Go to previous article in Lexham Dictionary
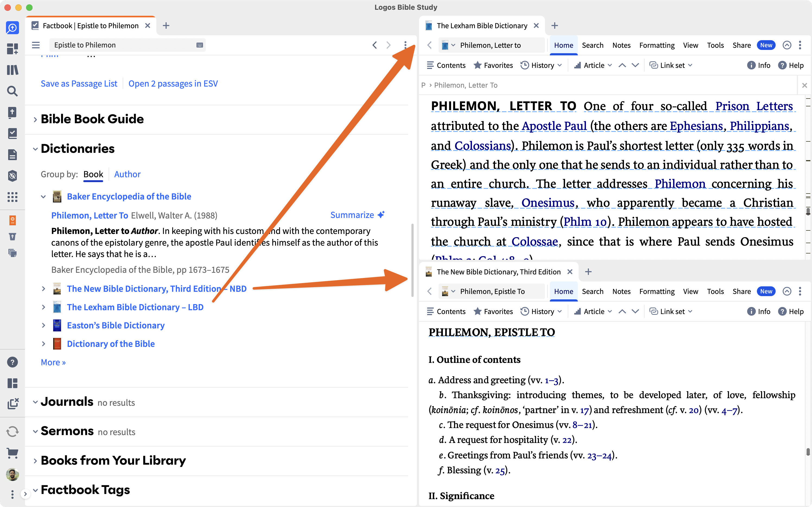 click(x=622, y=65)
